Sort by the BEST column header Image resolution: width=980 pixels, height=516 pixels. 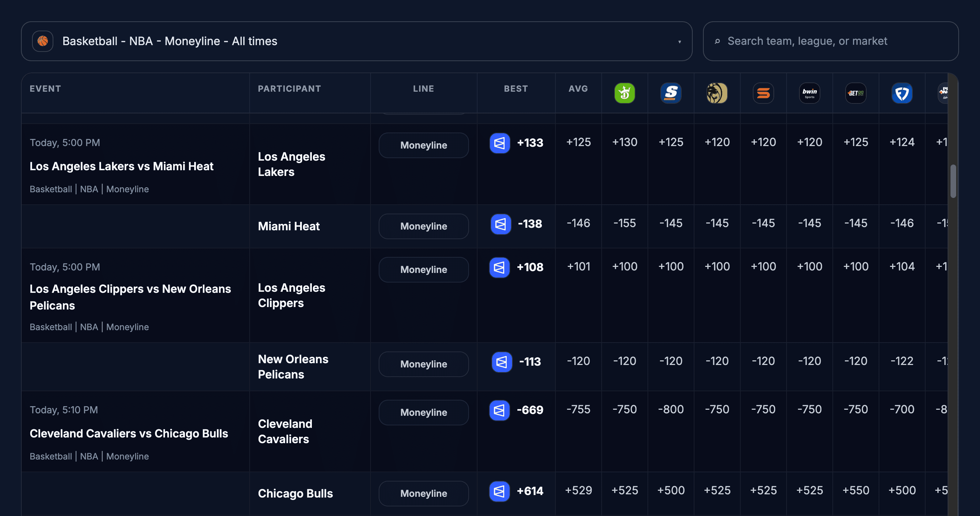point(516,88)
